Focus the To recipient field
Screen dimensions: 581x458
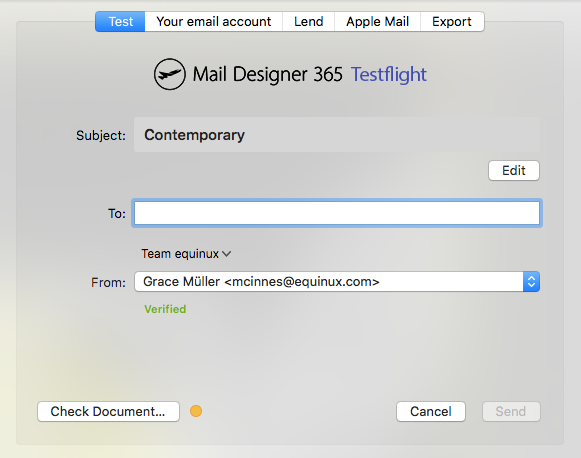point(336,213)
